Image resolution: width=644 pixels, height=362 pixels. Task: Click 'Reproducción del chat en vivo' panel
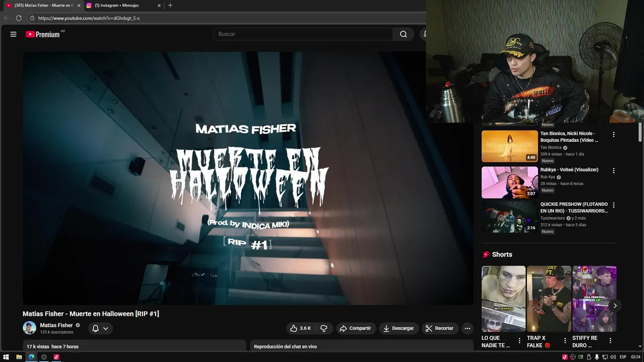pos(361,346)
